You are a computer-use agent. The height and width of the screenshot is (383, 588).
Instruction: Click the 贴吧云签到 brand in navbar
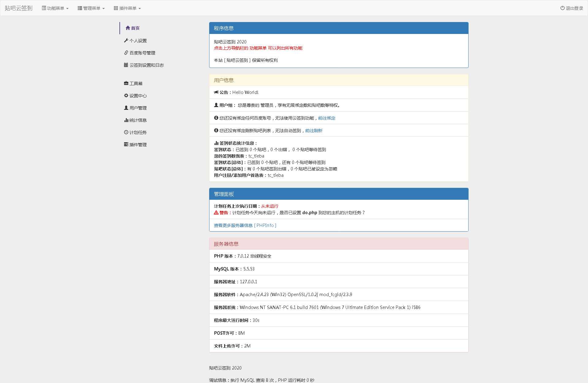[x=18, y=8]
